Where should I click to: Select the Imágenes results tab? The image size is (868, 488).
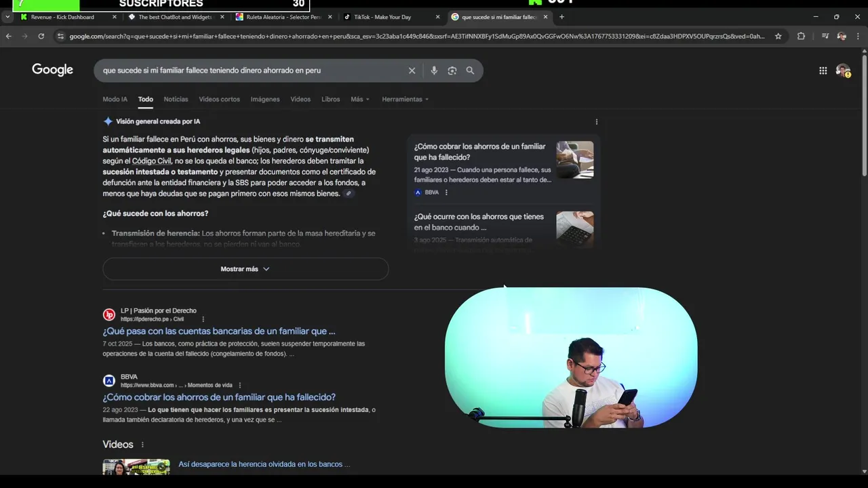(265, 99)
